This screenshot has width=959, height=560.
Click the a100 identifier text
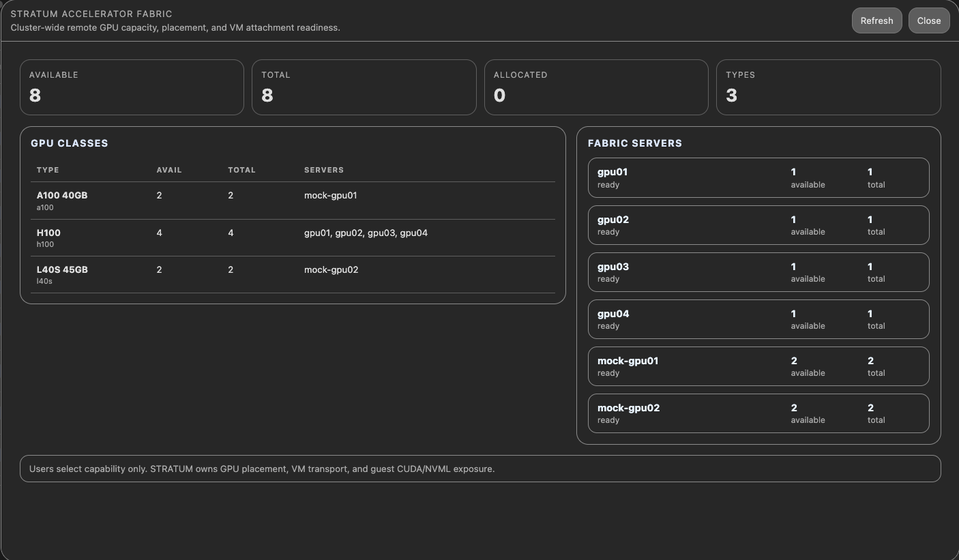45,207
